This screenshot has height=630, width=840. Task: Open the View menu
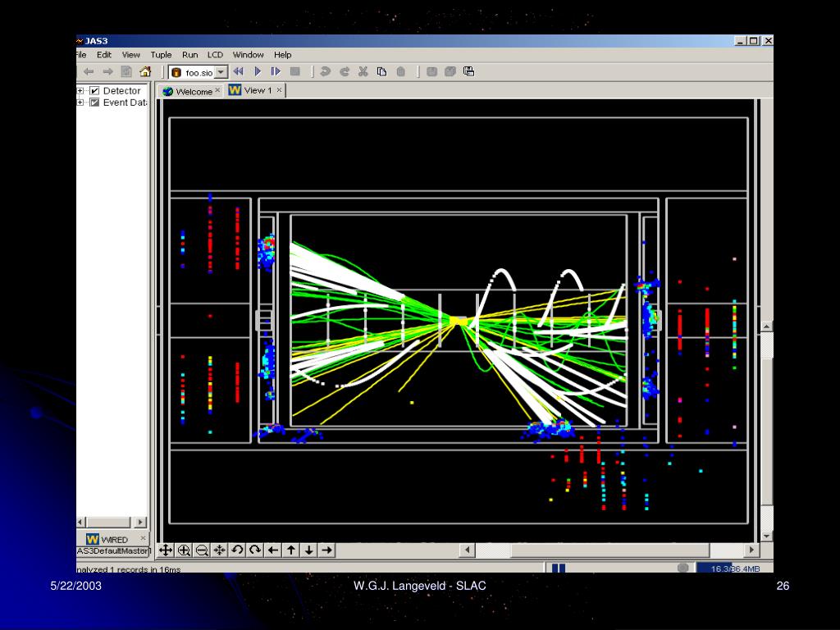pos(130,55)
